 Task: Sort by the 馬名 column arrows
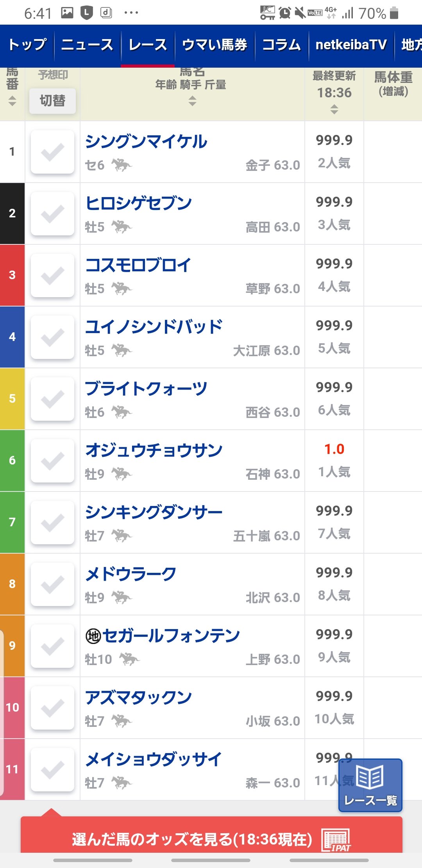[192, 101]
